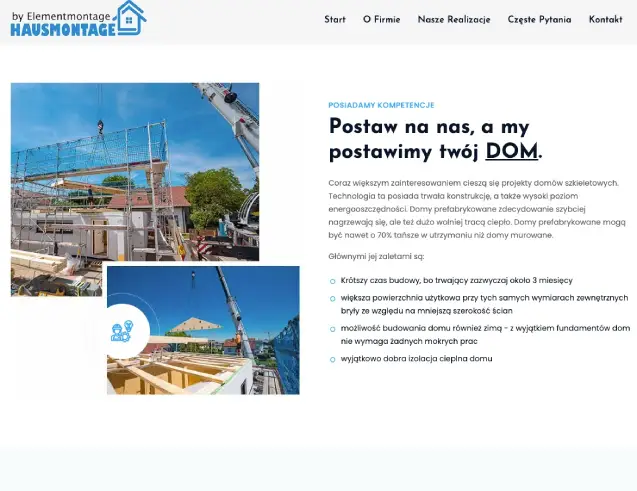Go to O Firmie page
Image resolution: width=637 pixels, height=491 pixels.
coord(381,19)
